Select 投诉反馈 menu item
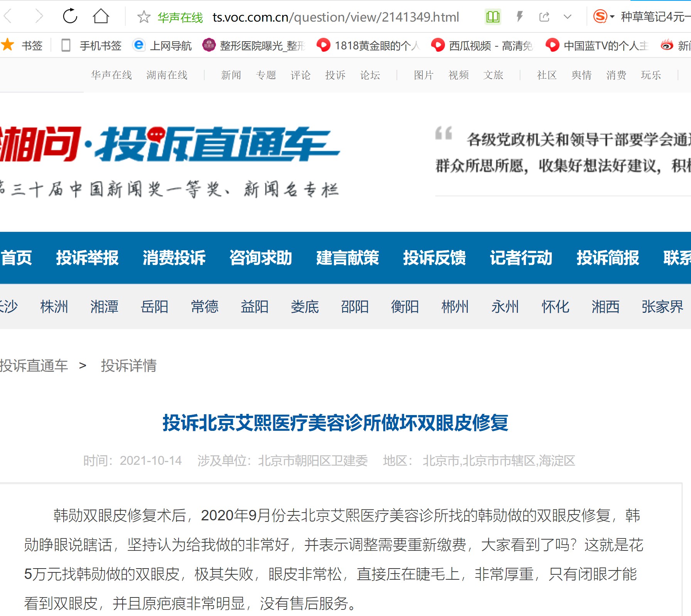Image resolution: width=691 pixels, height=616 pixels. pyautogui.click(x=434, y=258)
